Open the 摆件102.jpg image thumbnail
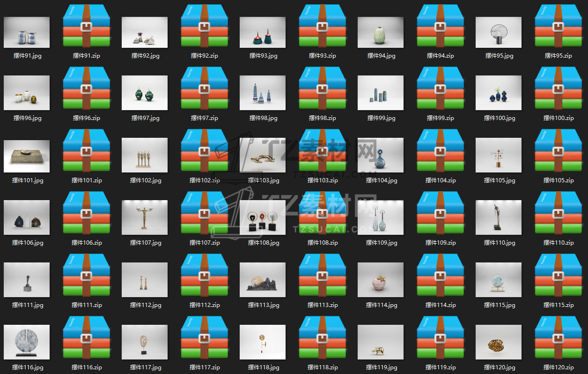The width and height of the screenshot is (588, 374). tap(145, 155)
